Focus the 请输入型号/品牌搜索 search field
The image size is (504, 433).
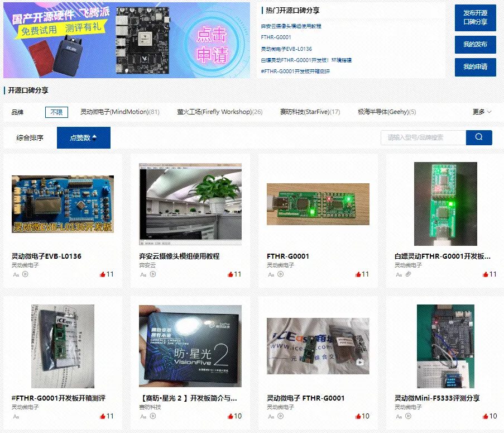[423, 137]
